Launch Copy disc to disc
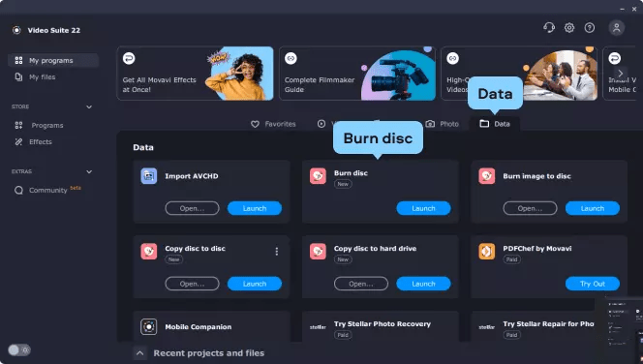Screen dimensions: 643x364 (x=255, y=284)
